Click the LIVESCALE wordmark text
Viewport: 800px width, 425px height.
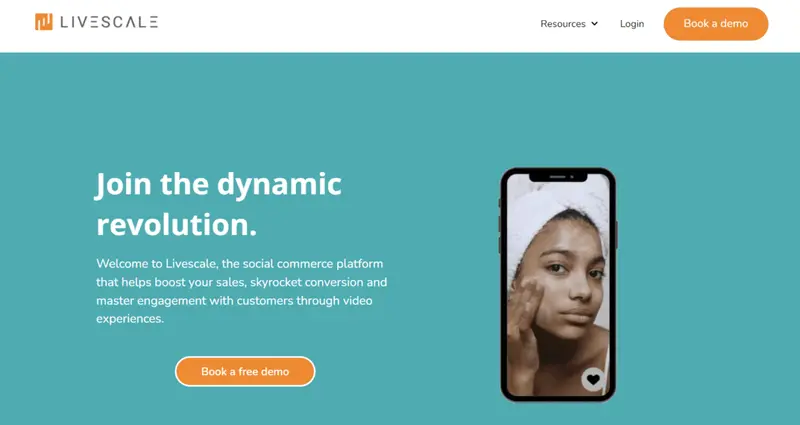(x=109, y=21)
